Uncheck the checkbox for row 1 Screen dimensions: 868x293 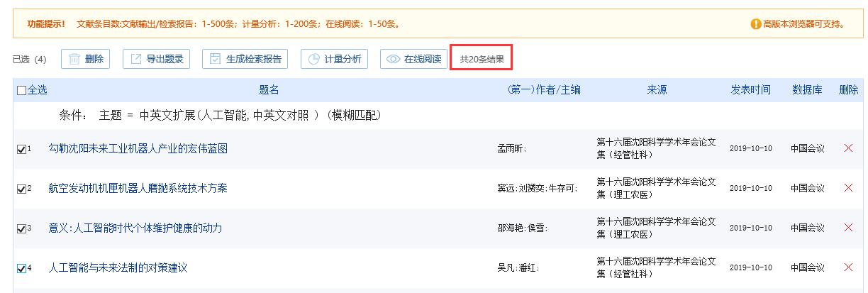pos(21,149)
